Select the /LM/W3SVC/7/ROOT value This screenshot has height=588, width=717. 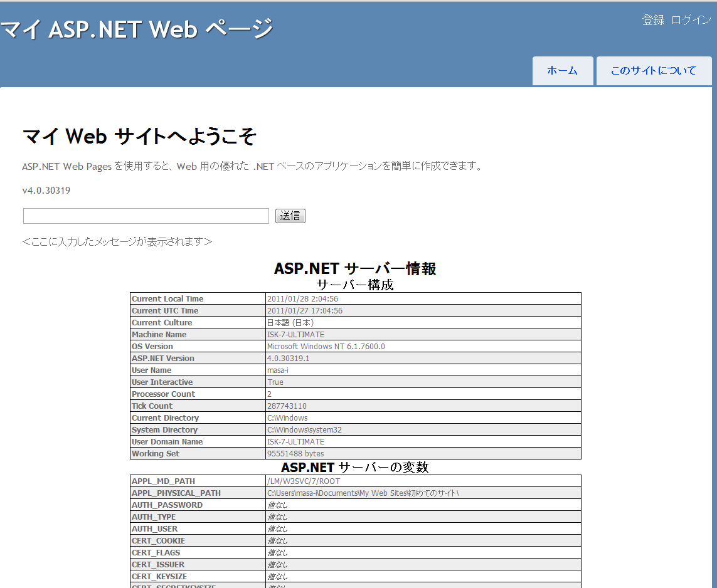[x=304, y=481]
